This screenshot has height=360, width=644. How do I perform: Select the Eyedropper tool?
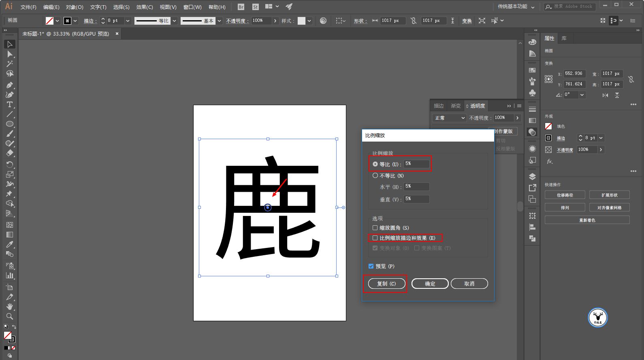[x=10, y=244]
